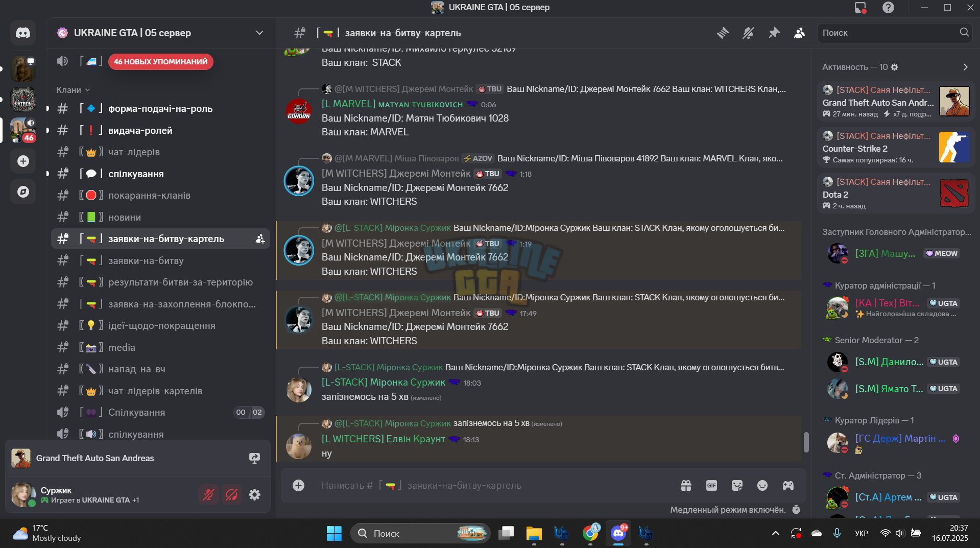Open the спілкування text channel

(160, 174)
